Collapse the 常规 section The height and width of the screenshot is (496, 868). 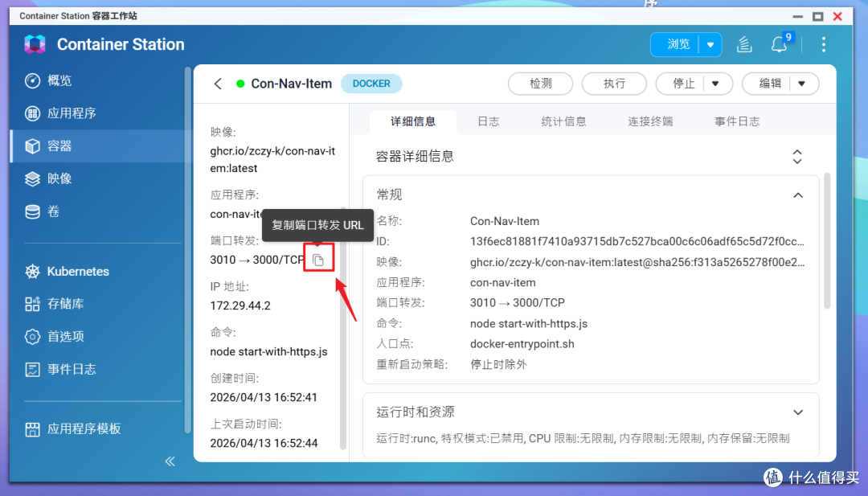click(x=798, y=195)
